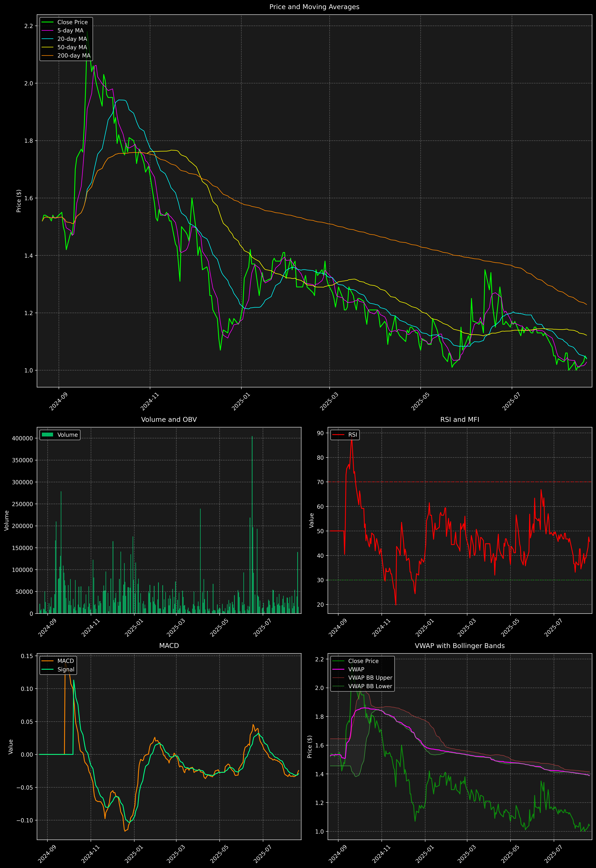The height and width of the screenshot is (868, 596).
Task: Click the green Volume legend swatch
Action: (x=47, y=435)
